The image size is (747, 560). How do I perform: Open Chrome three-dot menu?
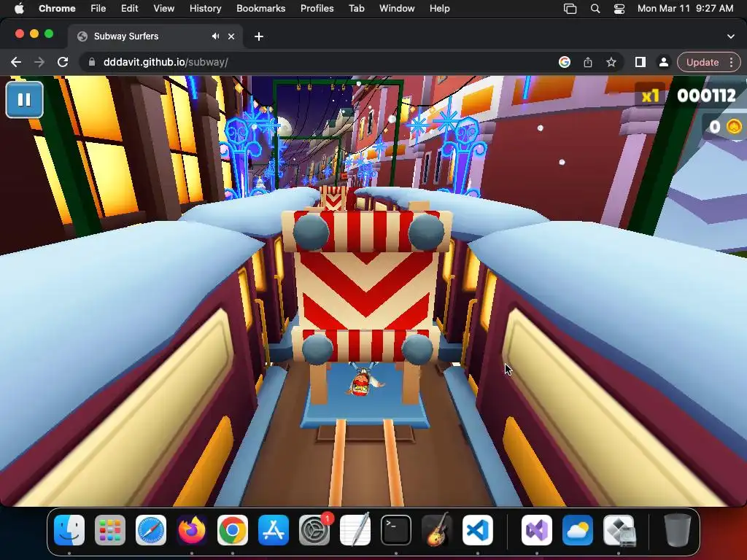(731, 63)
